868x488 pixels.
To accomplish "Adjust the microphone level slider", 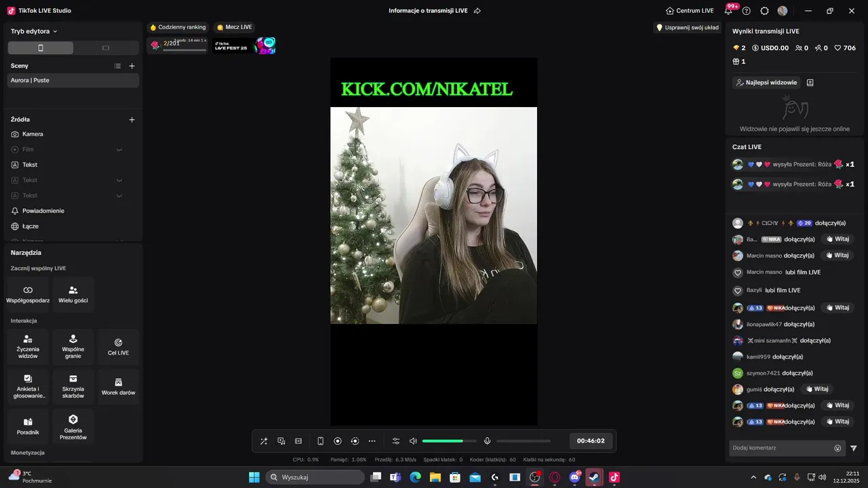I will click(524, 441).
